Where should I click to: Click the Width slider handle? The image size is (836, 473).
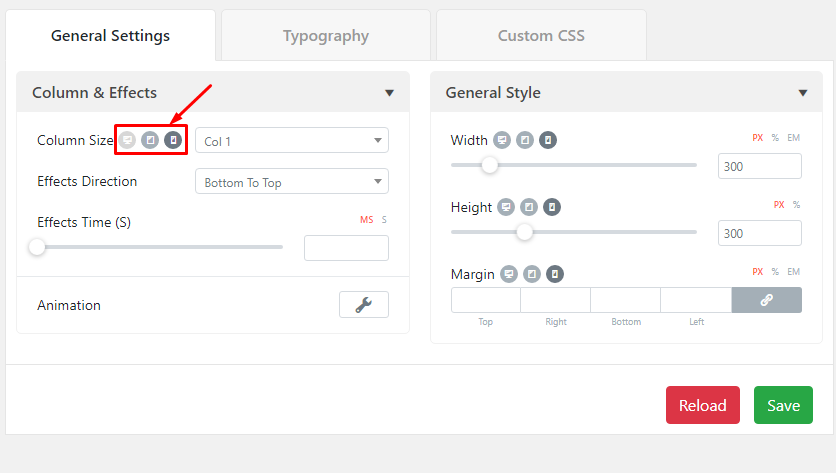tap(489, 165)
